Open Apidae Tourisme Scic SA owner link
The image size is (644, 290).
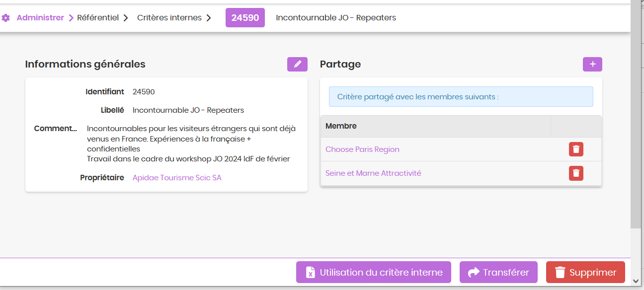point(177,177)
